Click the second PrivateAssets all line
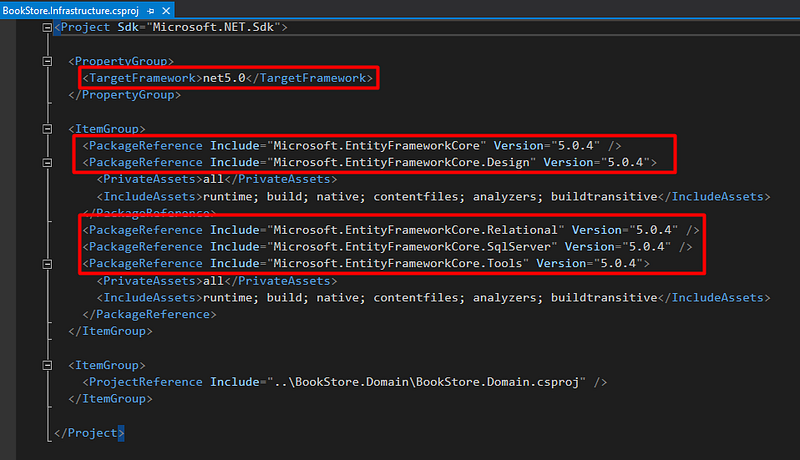800x460 pixels. [x=217, y=281]
